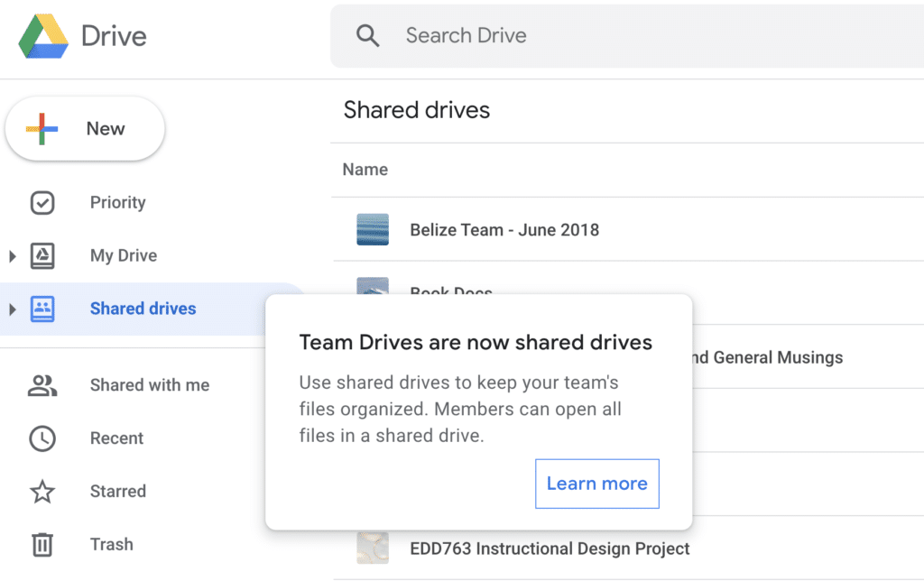This screenshot has height=581, width=924.
Task: Click the Shared drives page heading
Action: pyautogui.click(x=417, y=110)
